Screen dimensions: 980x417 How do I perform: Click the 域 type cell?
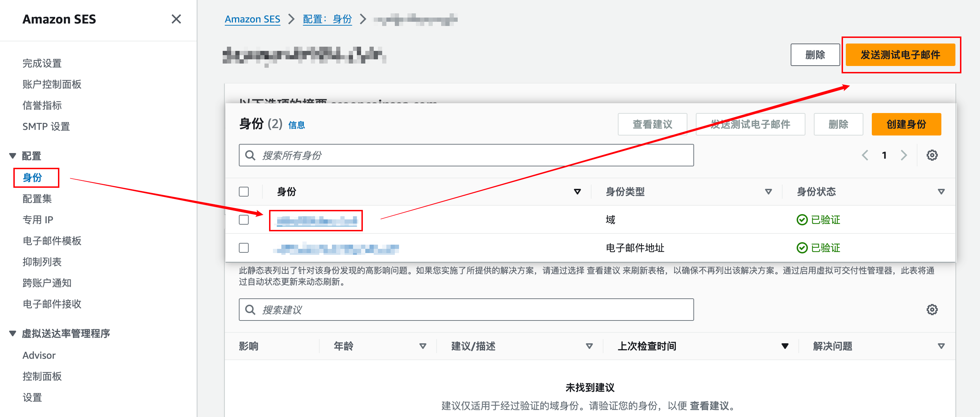coord(610,220)
